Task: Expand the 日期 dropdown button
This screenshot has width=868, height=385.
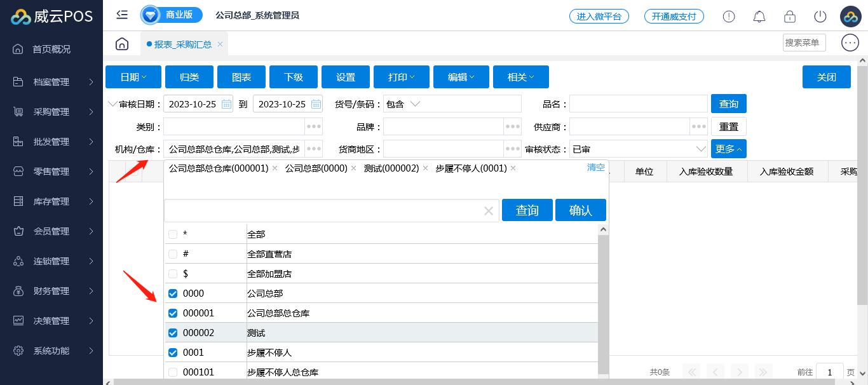Action: click(x=133, y=77)
